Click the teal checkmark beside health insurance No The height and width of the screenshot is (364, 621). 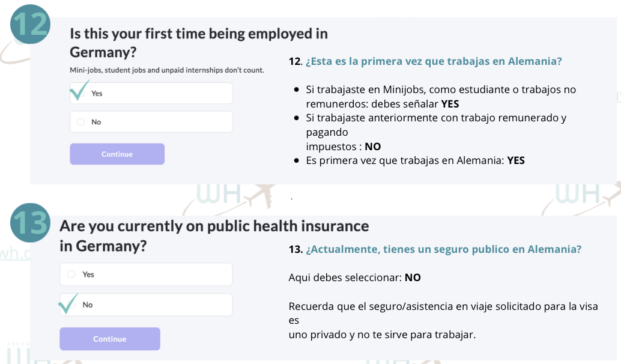click(68, 303)
